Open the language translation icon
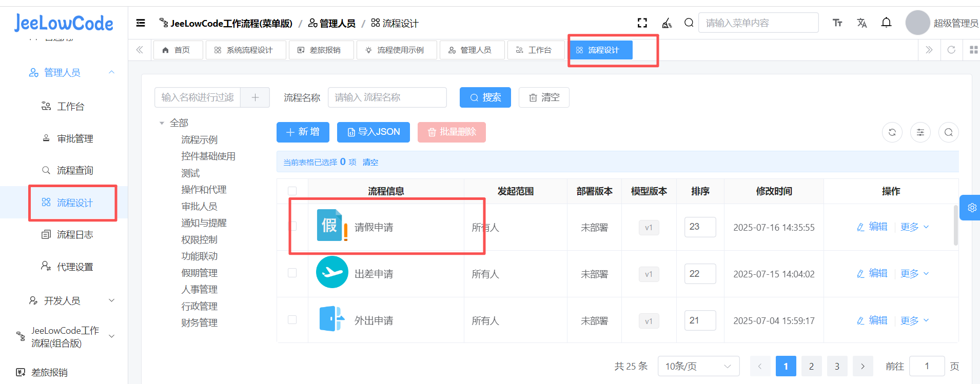Screen dimensions: 980x384 [x=861, y=23]
